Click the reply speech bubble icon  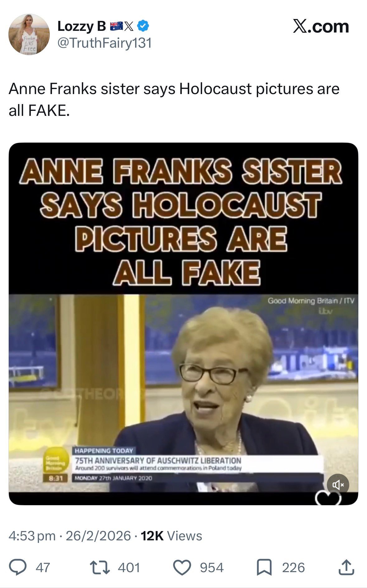click(x=17, y=567)
